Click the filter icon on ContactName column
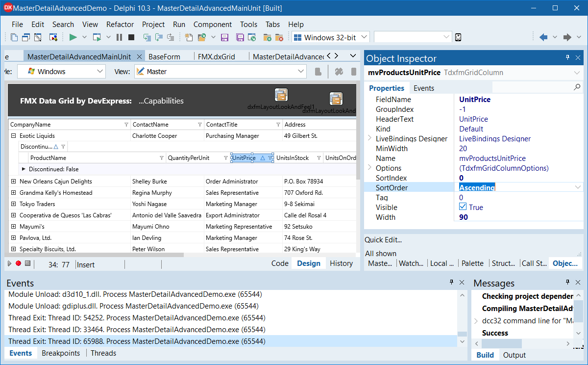588x365 pixels. point(199,125)
